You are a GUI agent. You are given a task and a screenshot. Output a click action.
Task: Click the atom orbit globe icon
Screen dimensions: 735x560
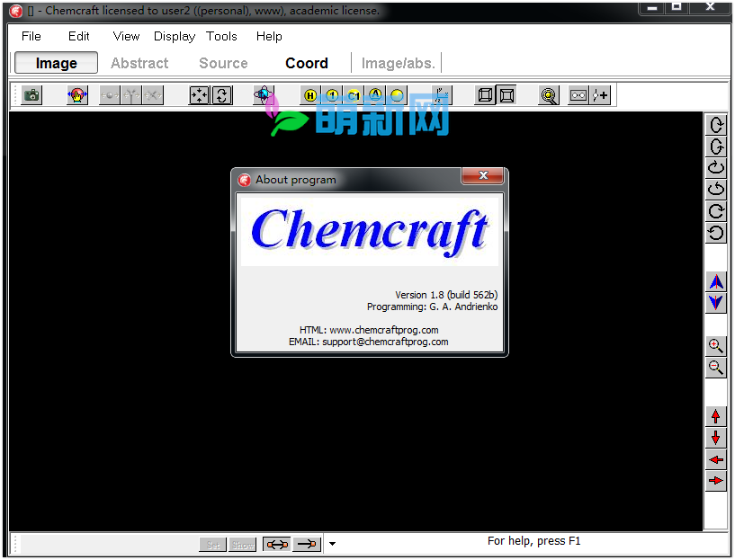click(x=264, y=95)
